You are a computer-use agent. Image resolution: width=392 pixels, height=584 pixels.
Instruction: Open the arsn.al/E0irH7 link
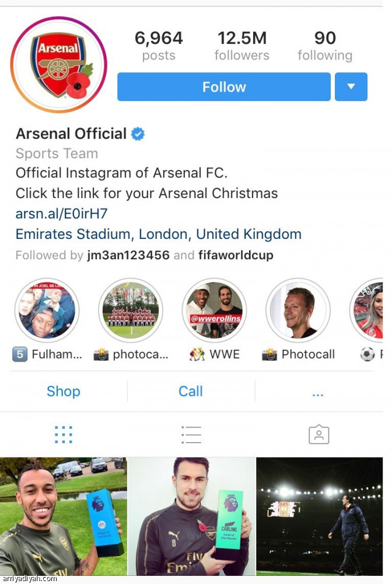[61, 214]
